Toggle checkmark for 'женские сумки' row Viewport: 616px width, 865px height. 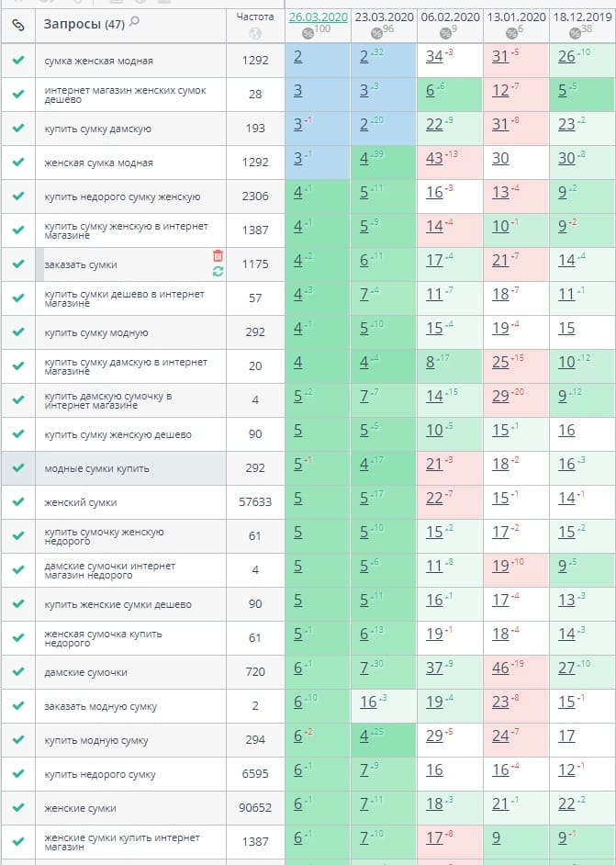[18, 808]
